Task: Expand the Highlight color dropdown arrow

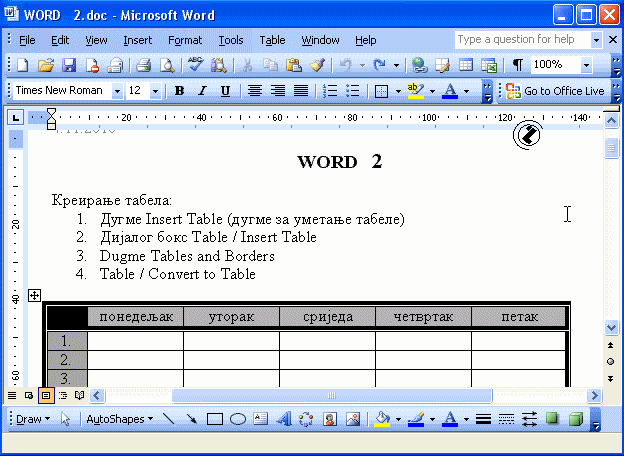Action: (432, 91)
